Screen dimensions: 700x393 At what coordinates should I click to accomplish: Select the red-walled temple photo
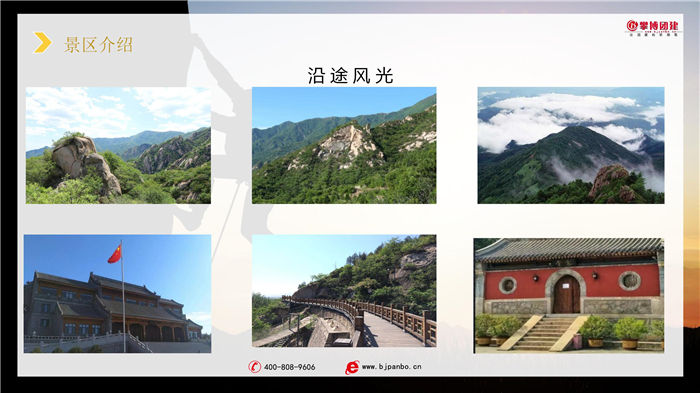point(569,296)
